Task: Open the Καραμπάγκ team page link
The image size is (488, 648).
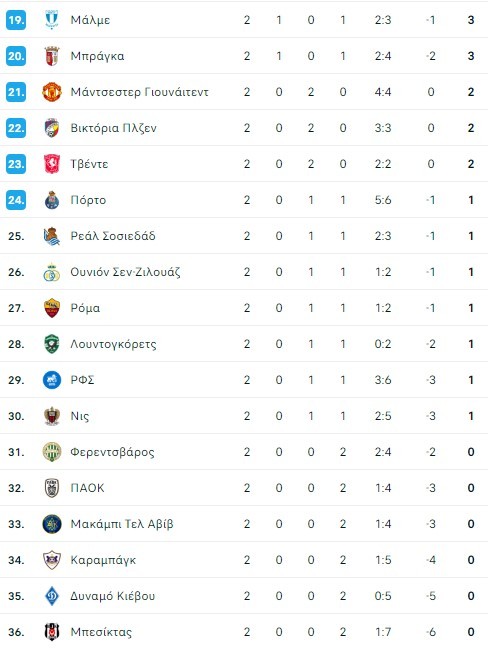Action: 103,560
